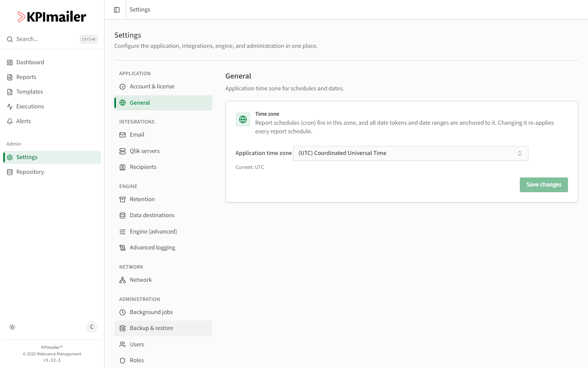Viewport: 588px width, 368px height.
Task: Open the Roles administration page
Action: tap(163, 361)
